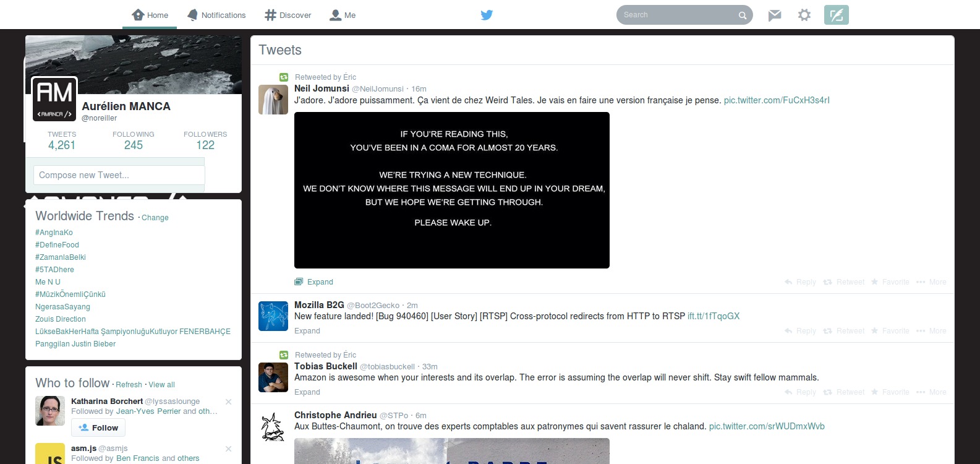The image size is (980, 464).
Task: Open the coma message image
Action: point(452,191)
